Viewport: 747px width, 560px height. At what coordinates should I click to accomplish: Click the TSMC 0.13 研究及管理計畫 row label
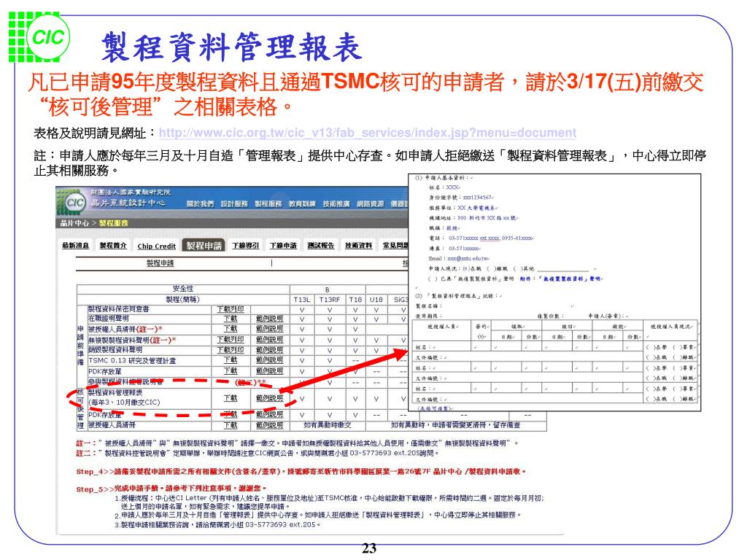[x=132, y=360]
